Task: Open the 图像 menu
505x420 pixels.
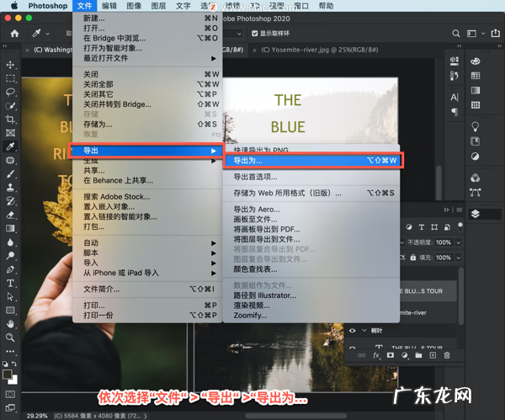Action: click(x=134, y=6)
